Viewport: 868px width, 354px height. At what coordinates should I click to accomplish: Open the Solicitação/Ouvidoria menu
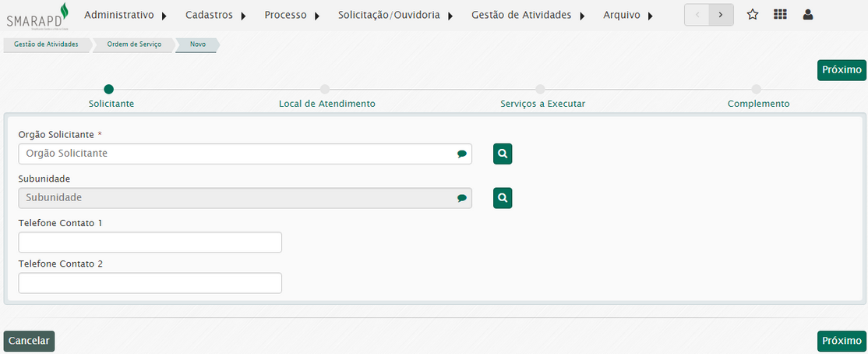pos(395,15)
